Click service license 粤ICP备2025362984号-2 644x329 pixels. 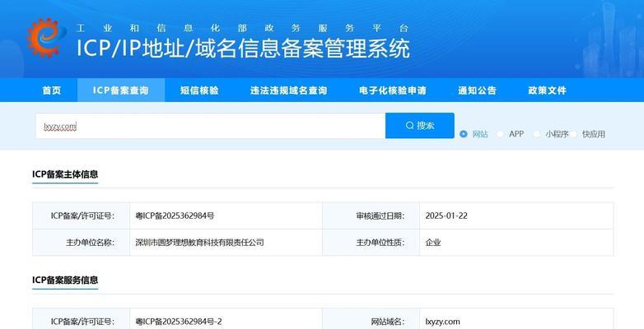179,322
